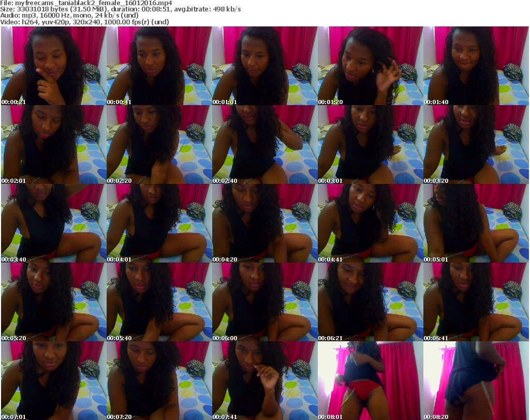
Task: Click the 'File:' name line in header
Action: click(86, 3)
